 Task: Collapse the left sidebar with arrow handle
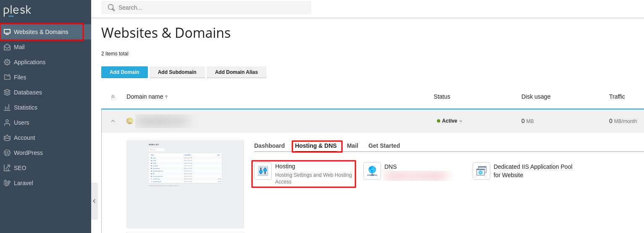point(94,201)
